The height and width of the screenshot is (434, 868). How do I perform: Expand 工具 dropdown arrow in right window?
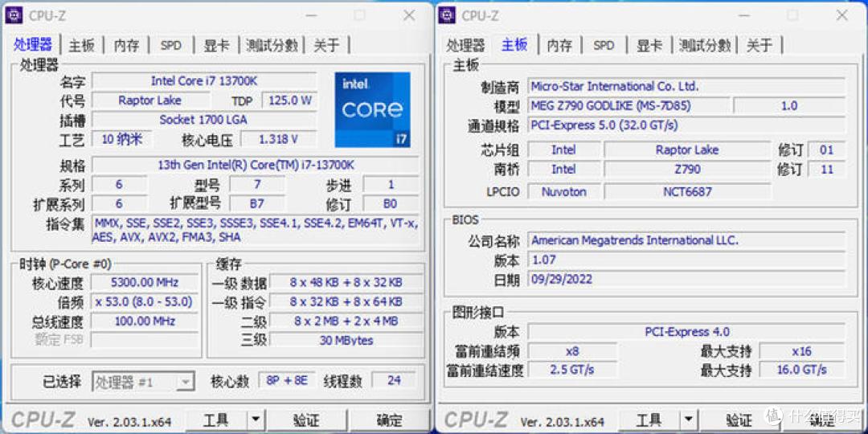688,420
